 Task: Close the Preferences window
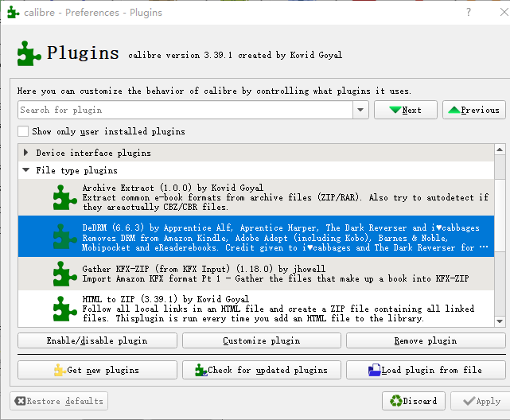[x=504, y=13]
